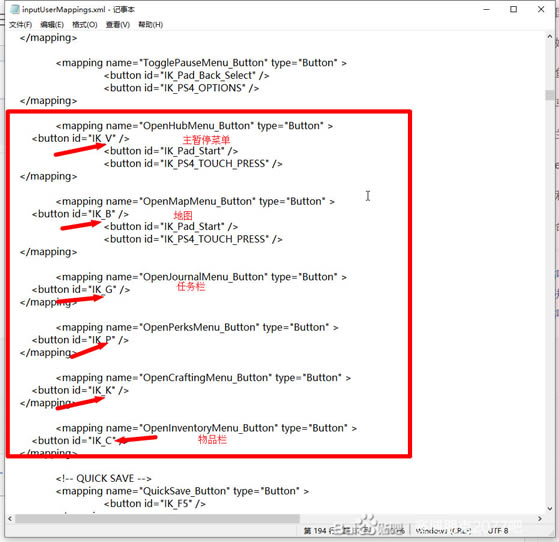The image size is (559, 542).
Task: Click the horizontal scrollbar right arrow
Action: [540, 518]
